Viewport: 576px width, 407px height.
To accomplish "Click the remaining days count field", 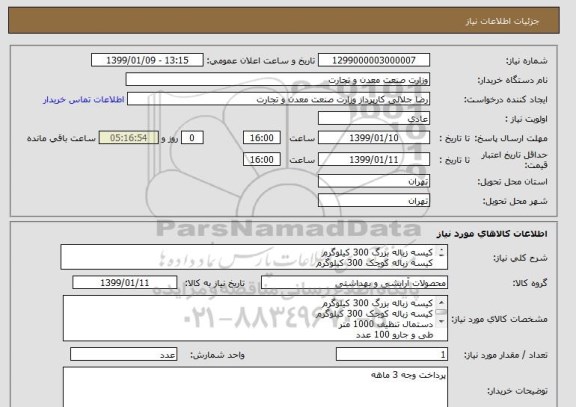I will pos(192,138).
